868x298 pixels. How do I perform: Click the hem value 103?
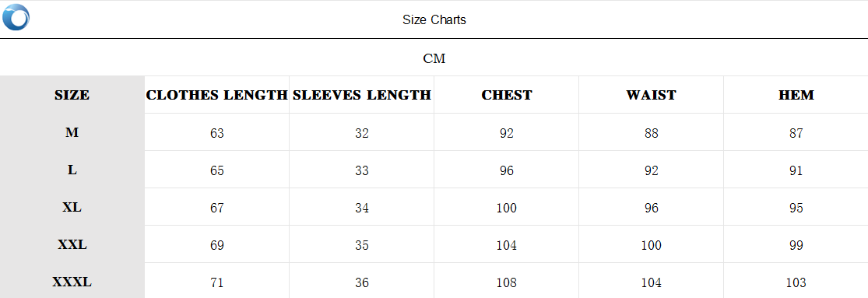point(796,283)
